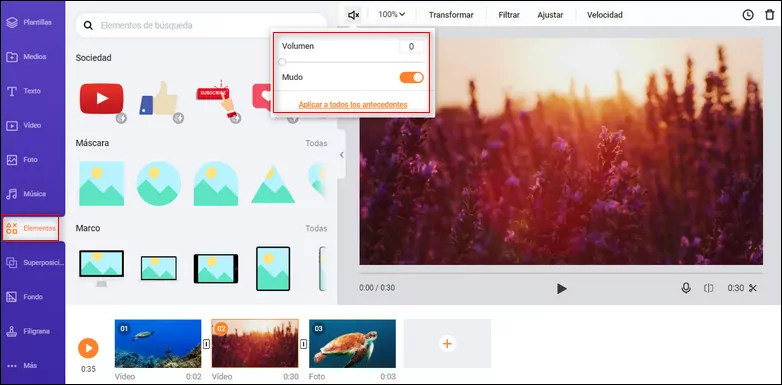Click the microphone record voice icon
This screenshot has height=385, width=782.
coord(686,288)
